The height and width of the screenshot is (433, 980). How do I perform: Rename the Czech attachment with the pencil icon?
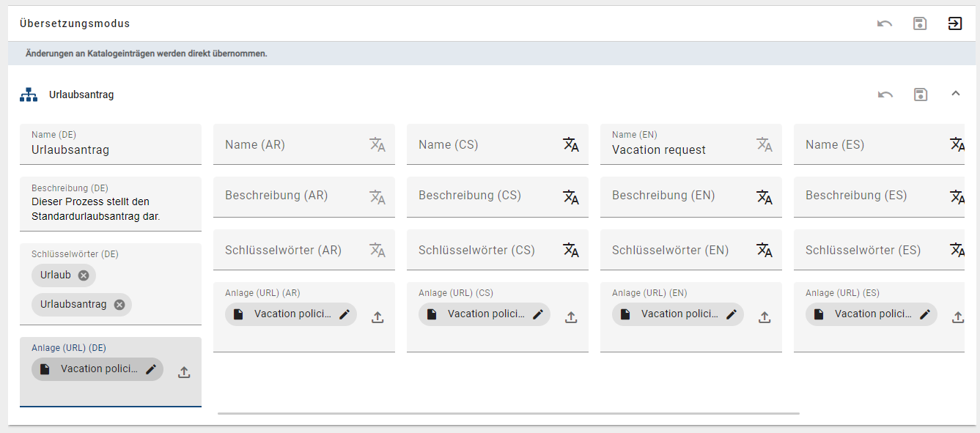pyautogui.click(x=537, y=313)
